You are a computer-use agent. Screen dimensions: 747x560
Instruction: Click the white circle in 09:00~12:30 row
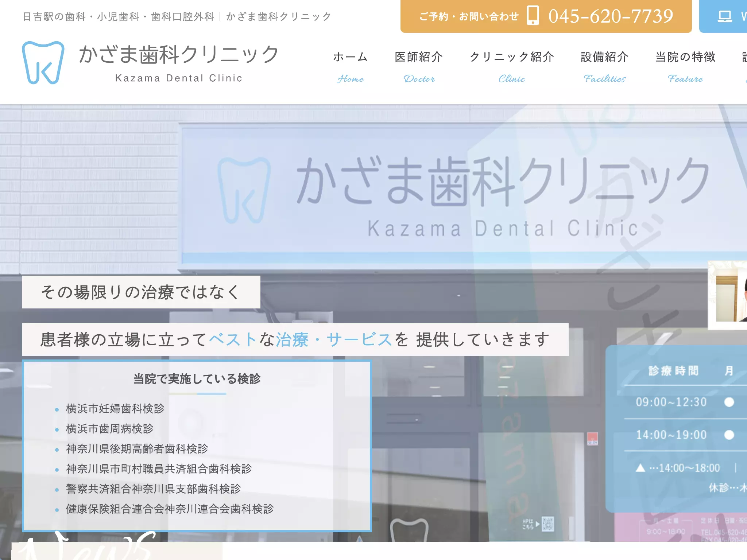729,402
